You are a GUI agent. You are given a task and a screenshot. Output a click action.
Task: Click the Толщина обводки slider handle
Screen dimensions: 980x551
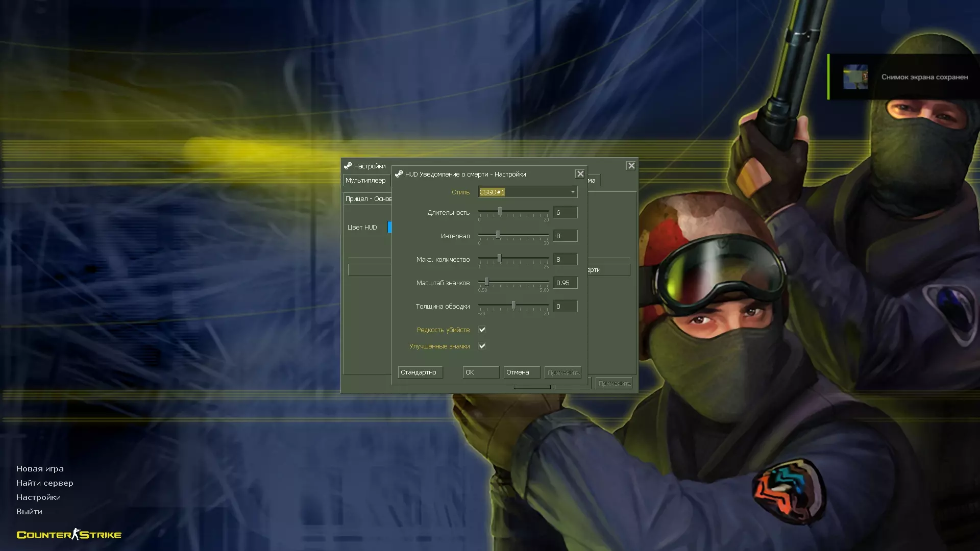(x=513, y=305)
